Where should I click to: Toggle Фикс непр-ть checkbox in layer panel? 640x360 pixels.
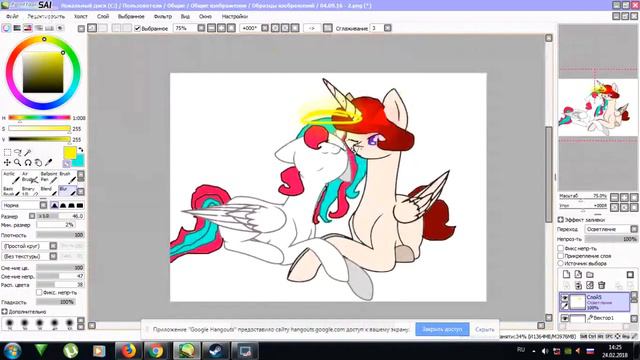(x=561, y=248)
